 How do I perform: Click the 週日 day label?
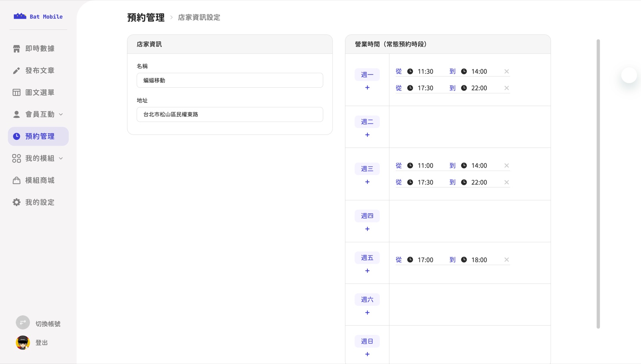tap(367, 341)
